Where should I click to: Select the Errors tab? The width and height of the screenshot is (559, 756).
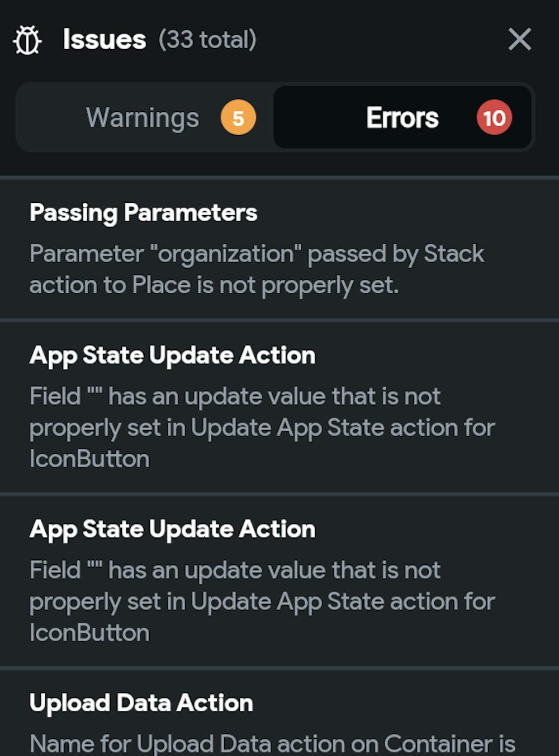[402, 118]
